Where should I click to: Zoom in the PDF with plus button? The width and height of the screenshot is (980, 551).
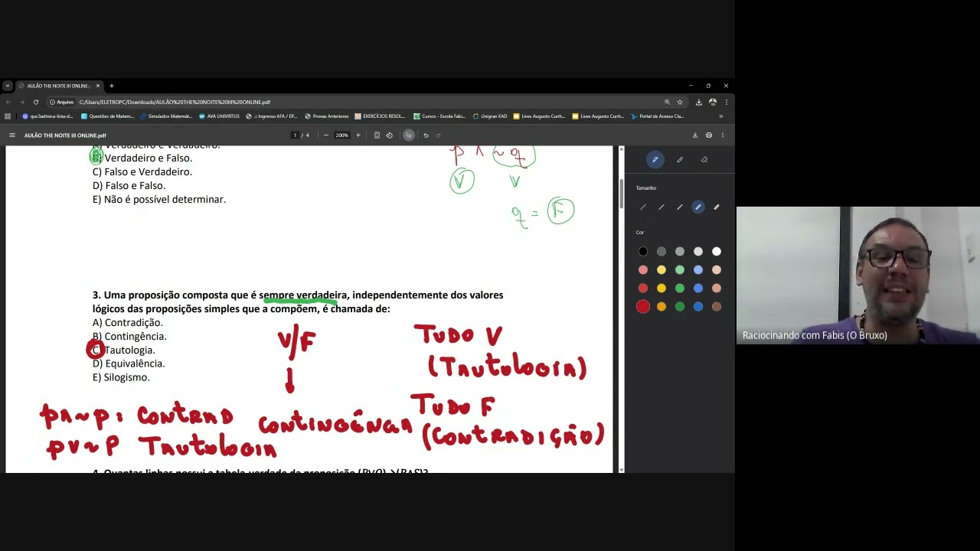point(358,135)
